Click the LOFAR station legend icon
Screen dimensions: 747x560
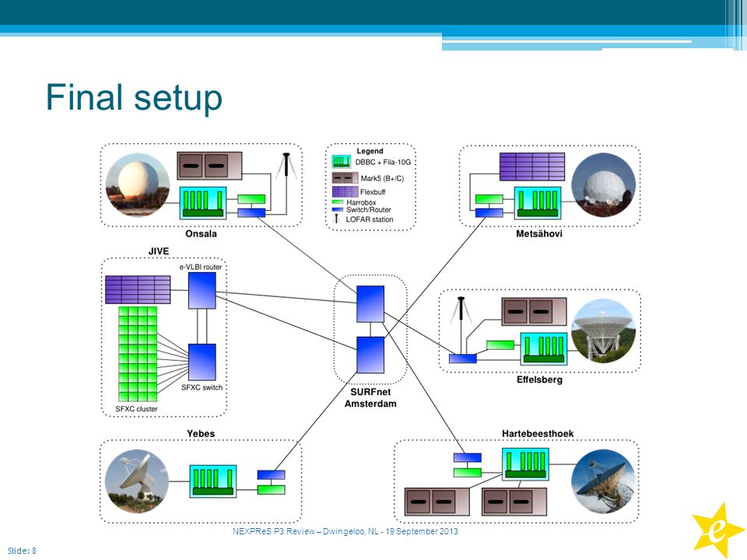[337, 219]
